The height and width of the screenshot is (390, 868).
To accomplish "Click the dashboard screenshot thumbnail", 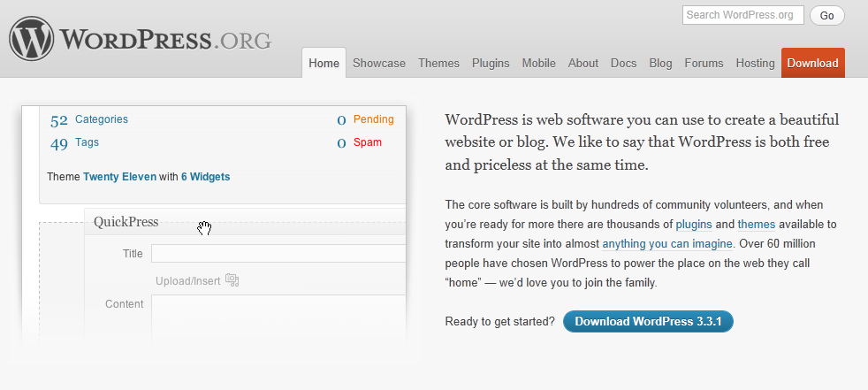I will click(214, 225).
